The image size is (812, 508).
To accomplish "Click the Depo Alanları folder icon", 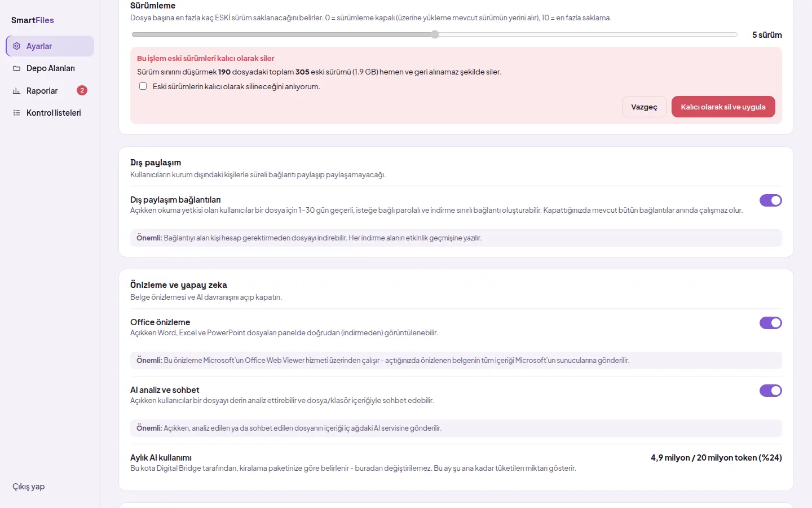I will (x=16, y=68).
